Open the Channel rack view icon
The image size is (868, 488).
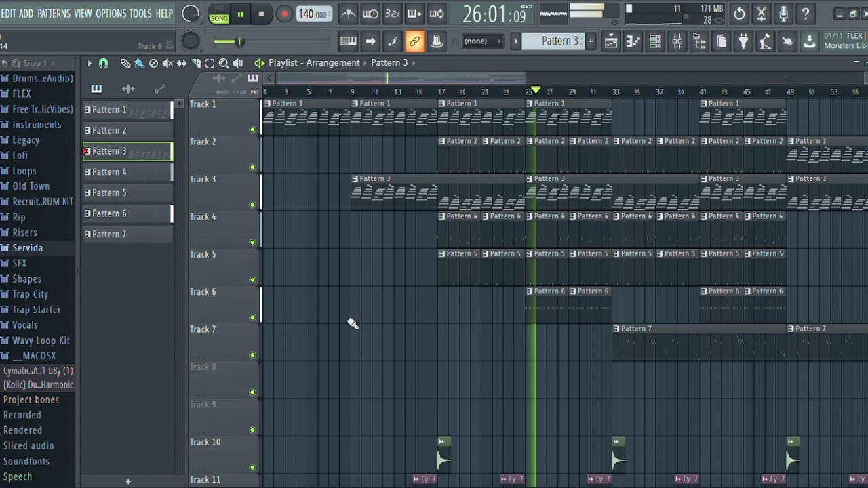(655, 41)
